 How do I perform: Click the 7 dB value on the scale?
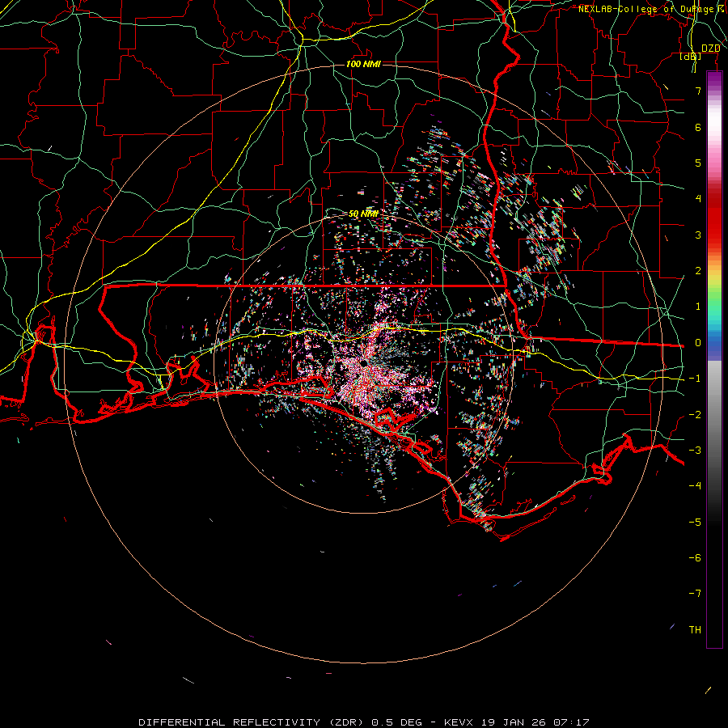pyautogui.click(x=698, y=91)
